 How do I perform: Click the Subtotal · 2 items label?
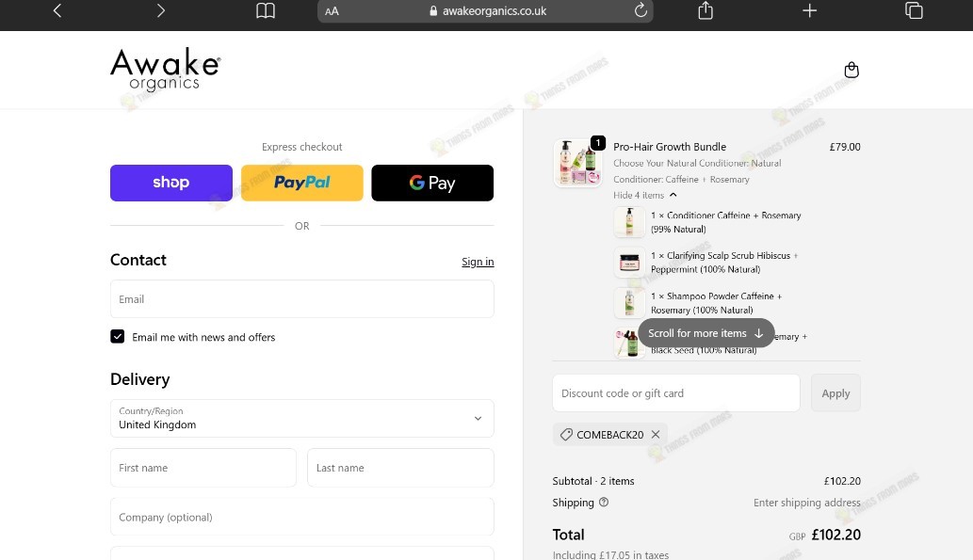coord(593,481)
